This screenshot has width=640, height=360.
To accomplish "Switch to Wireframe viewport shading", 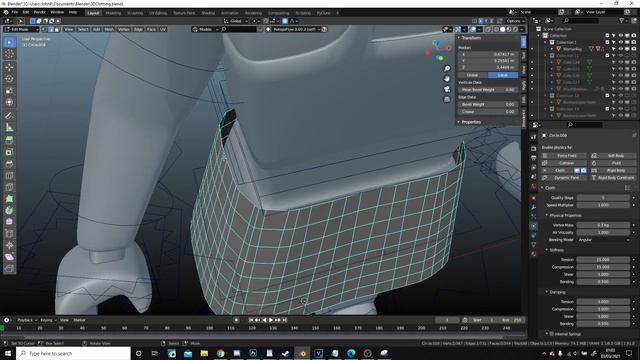I will tap(496, 29).
